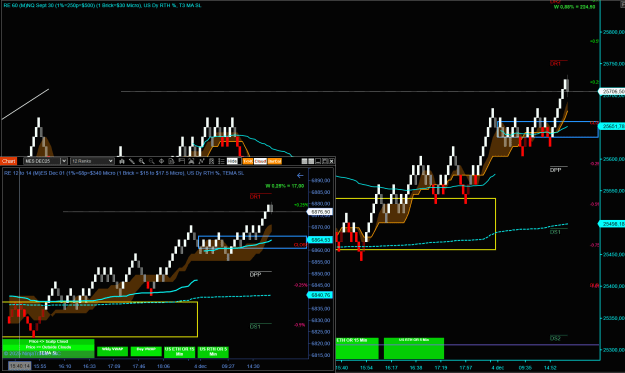Viewport: 625px width, 373px height.
Task: Toggle the TEMA SL green button
Action: click(48, 353)
